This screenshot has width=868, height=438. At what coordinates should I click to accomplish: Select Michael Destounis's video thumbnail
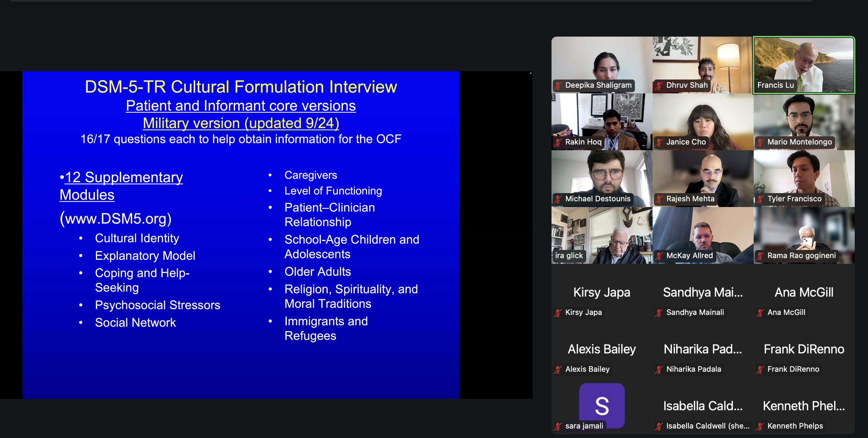point(601,175)
